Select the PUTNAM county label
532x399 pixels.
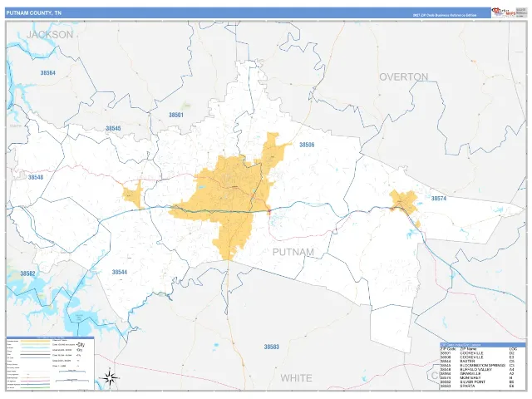click(293, 252)
